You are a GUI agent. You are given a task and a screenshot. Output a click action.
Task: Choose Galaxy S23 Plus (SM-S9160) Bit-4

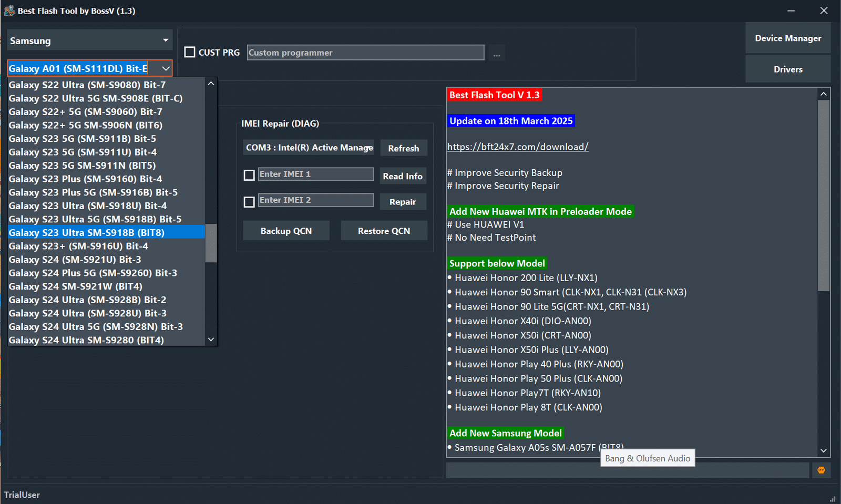point(106,179)
